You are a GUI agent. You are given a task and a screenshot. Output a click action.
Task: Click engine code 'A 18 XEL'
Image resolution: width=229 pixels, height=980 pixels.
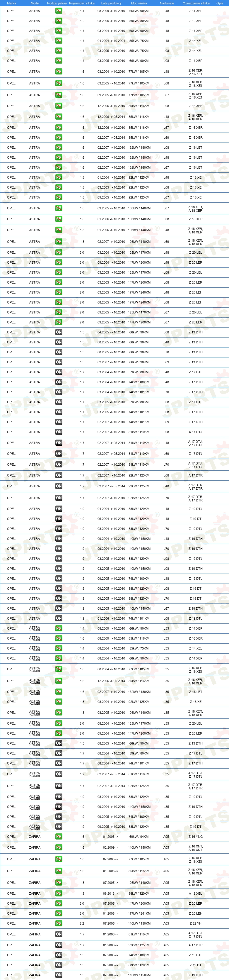196,893
